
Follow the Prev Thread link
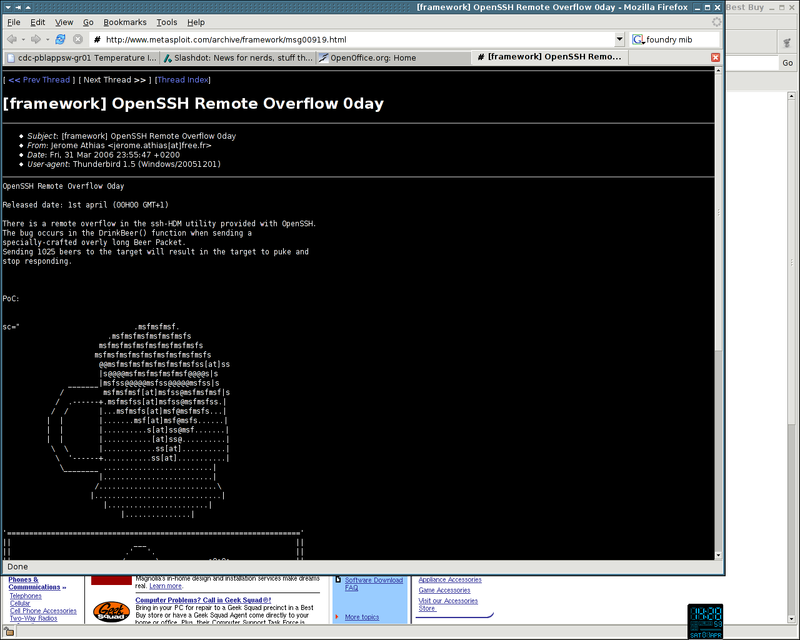tap(39, 79)
